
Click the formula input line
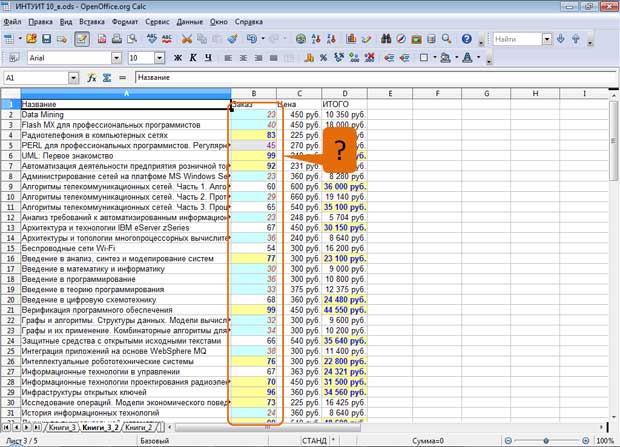pos(376,78)
